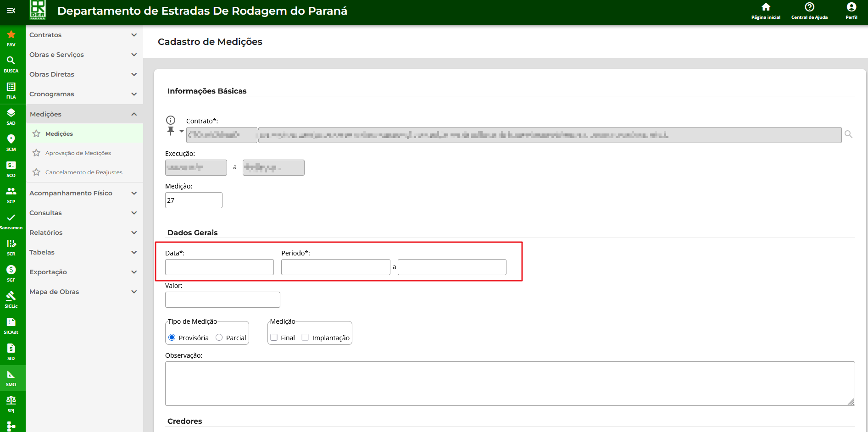Click the SICLic gavel icon
Screen dimensions: 868x432
point(11,299)
